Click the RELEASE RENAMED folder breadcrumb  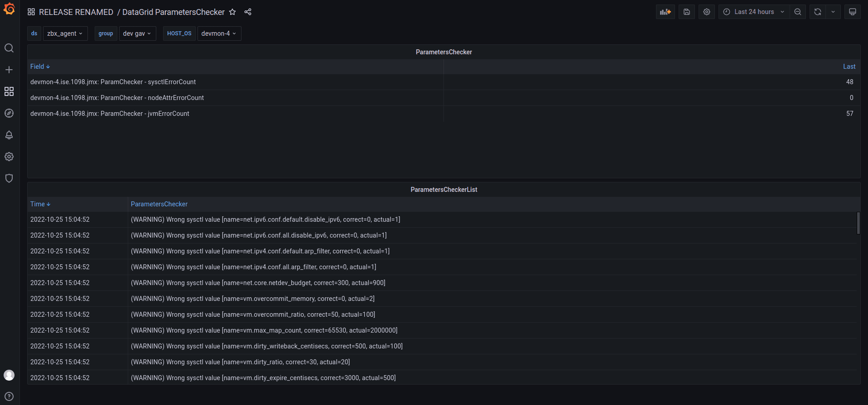click(x=76, y=12)
